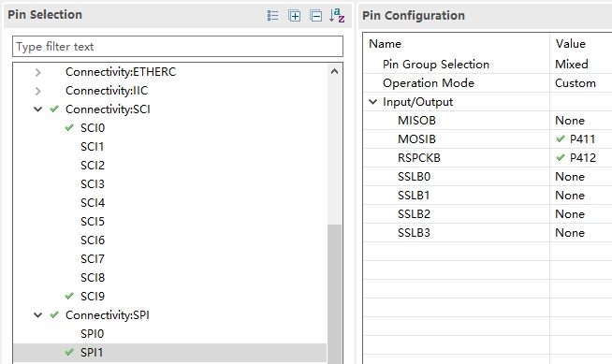
Task: Focus the Type filter text field
Action: click(178, 47)
